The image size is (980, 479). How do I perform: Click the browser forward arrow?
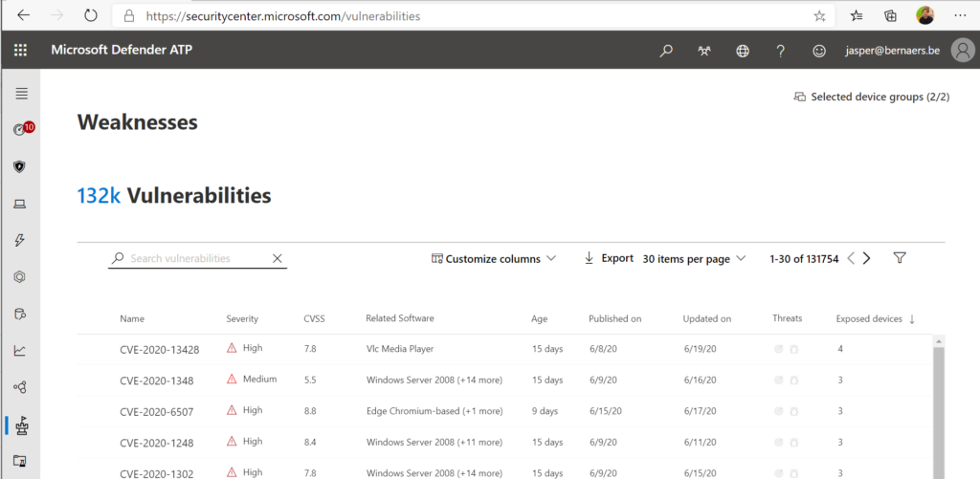click(x=56, y=15)
